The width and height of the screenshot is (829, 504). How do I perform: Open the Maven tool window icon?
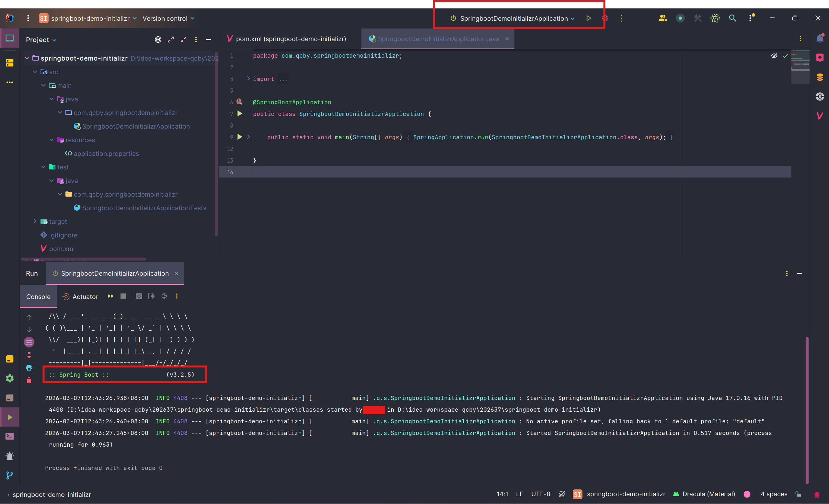pyautogui.click(x=820, y=116)
